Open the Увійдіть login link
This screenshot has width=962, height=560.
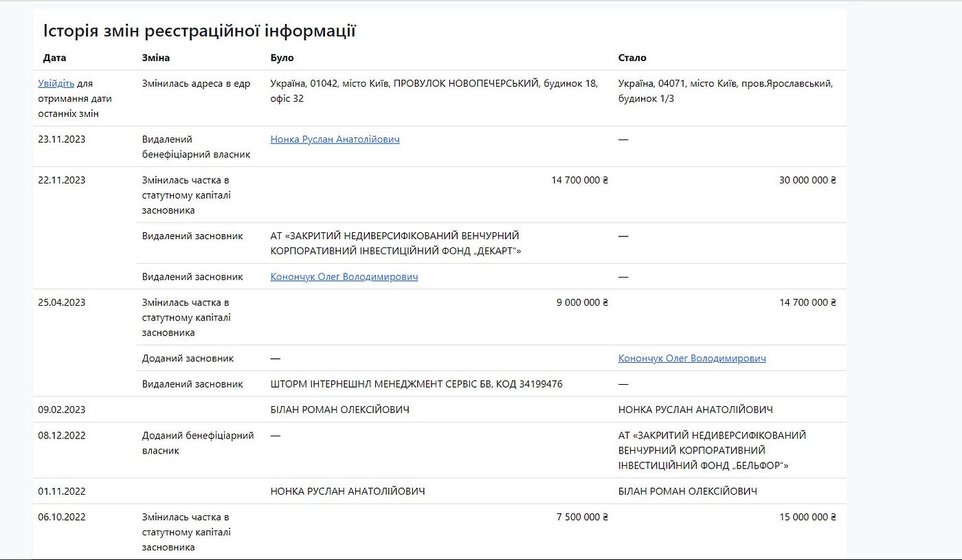[x=56, y=83]
